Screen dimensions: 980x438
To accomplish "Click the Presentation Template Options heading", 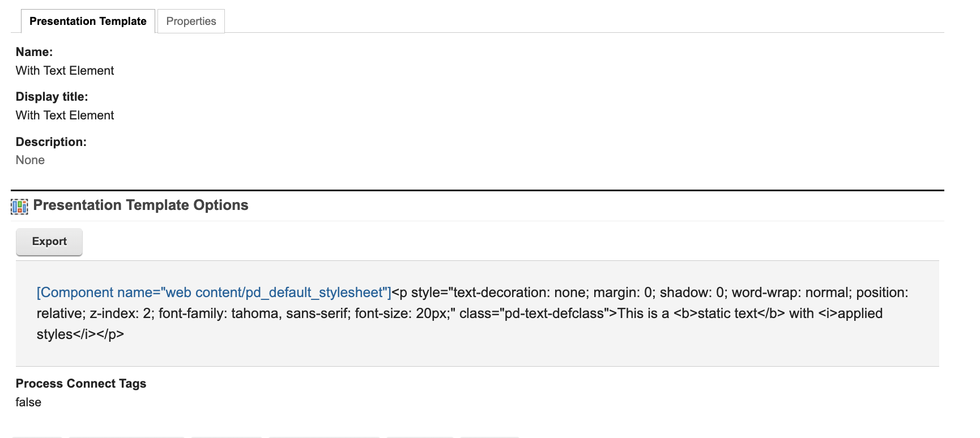I will coord(140,205).
